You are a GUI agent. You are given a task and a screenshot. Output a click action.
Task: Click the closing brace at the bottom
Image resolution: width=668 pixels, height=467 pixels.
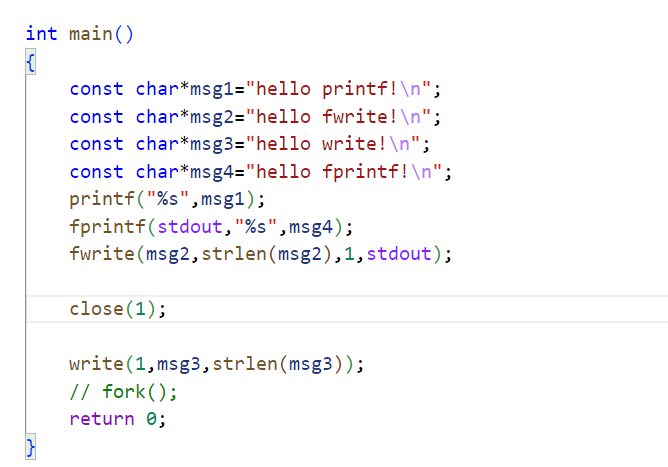[31, 447]
